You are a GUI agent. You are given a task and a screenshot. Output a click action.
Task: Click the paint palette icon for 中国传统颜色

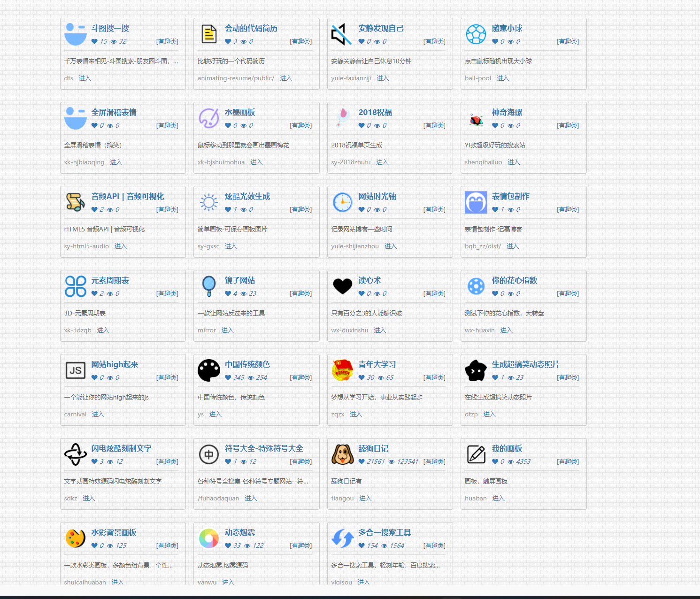pos(209,370)
